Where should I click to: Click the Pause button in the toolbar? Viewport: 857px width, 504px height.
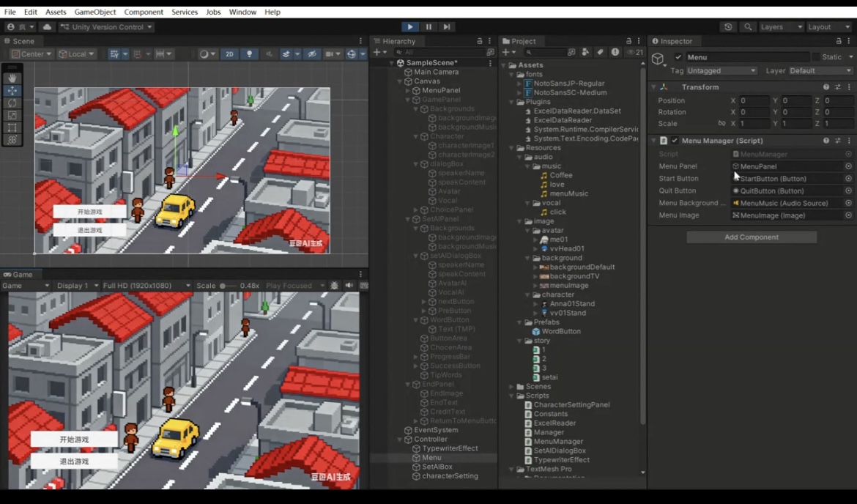(428, 27)
